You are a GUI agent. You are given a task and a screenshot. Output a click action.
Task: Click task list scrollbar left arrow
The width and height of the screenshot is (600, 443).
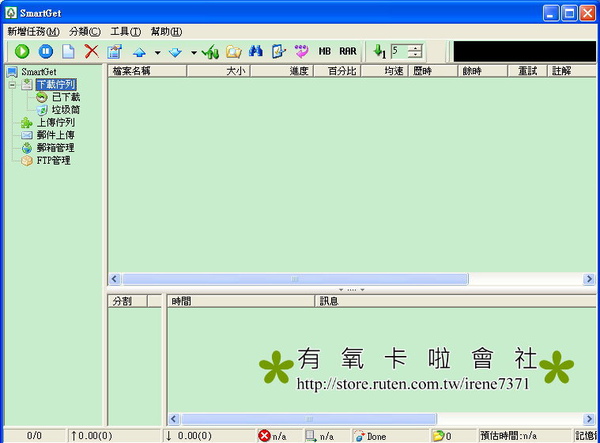click(x=114, y=279)
